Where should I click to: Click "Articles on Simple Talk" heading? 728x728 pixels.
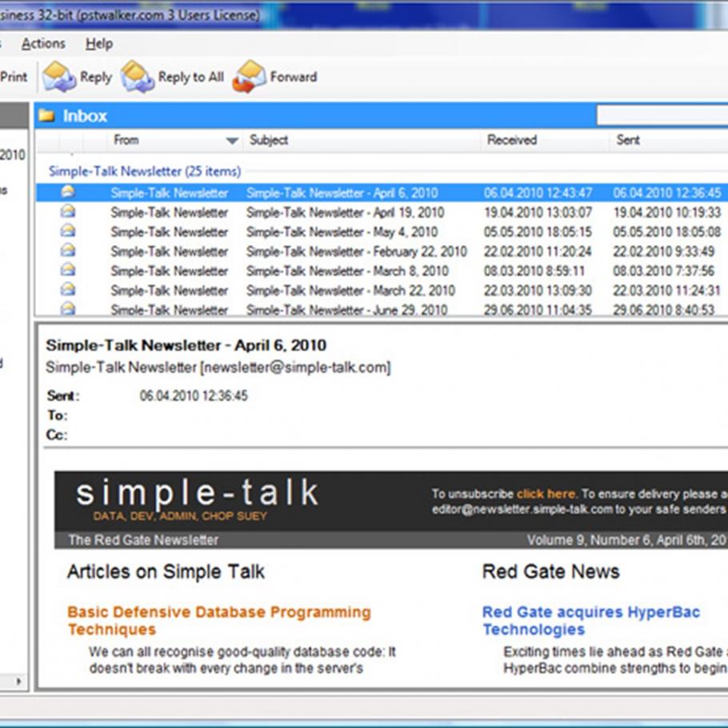pyautogui.click(x=166, y=571)
